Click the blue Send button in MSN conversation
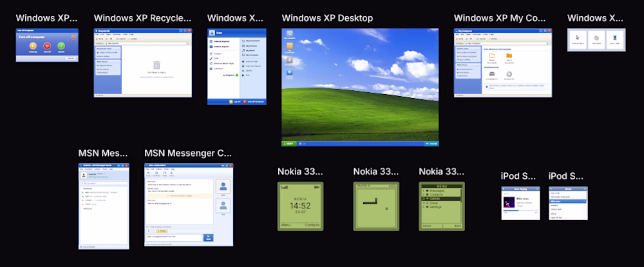This screenshot has height=267, width=644. (208, 237)
